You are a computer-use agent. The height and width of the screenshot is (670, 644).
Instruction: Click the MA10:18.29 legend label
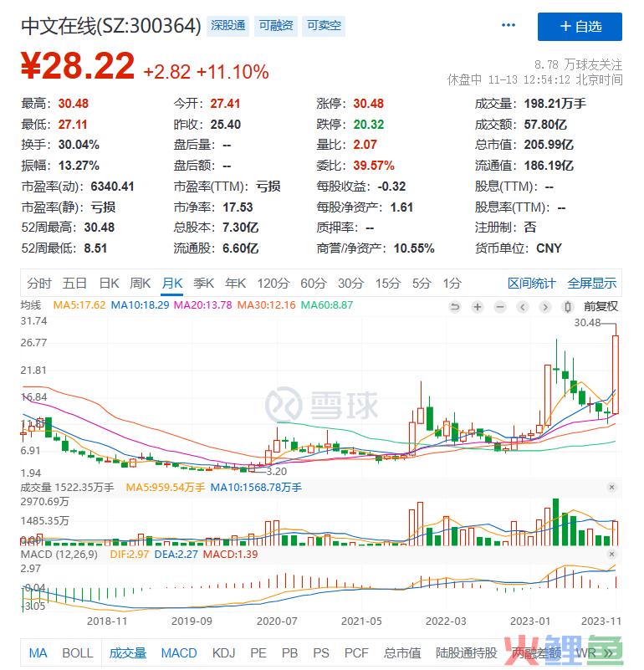140,305
